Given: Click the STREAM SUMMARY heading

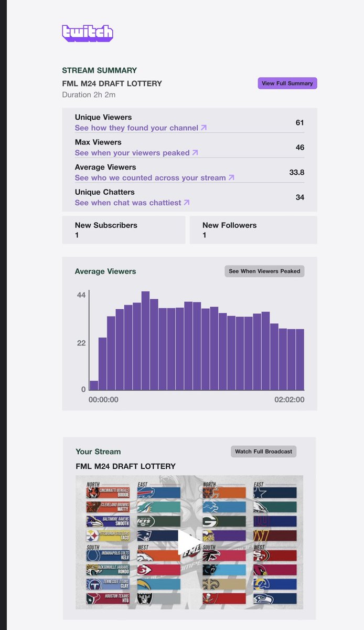Looking at the screenshot, I should pos(99,70).
